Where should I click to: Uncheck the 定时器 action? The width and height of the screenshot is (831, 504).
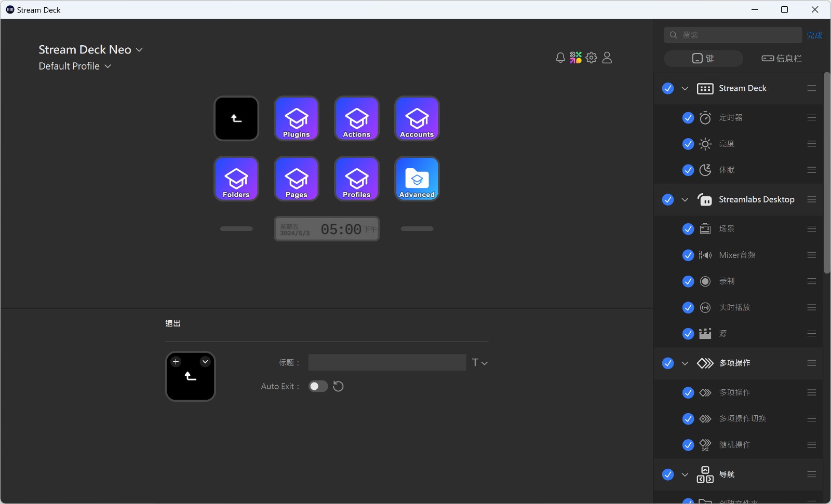click(688, 118)
